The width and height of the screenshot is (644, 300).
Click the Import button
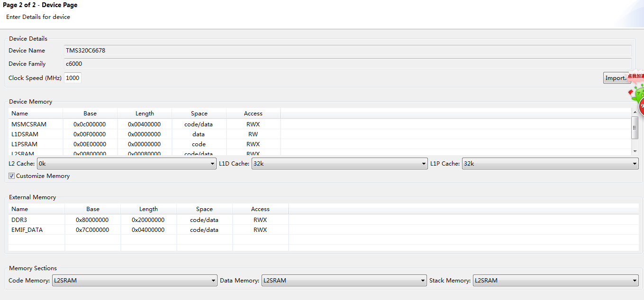(x=616, y=78)
